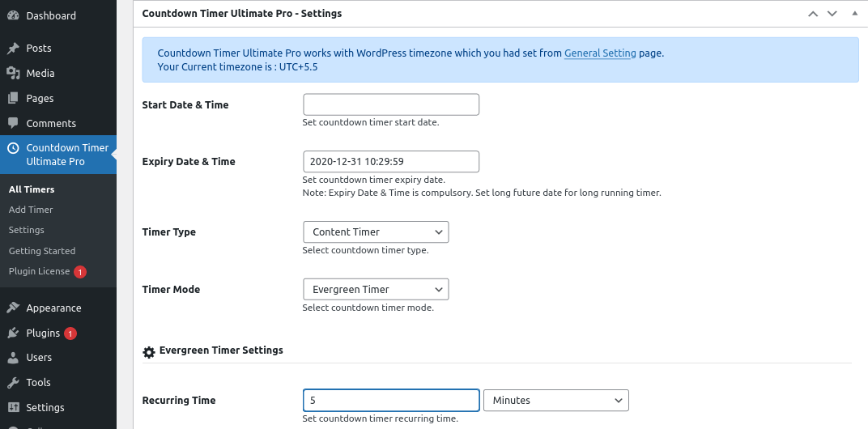Screen dimensions: 868x429
Task: Click the Plugins update count badge
Action: [x=70, y=333]
